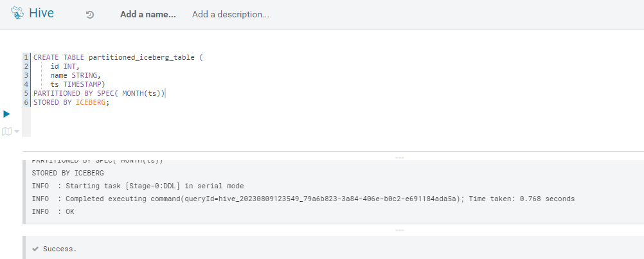Image resolution: width=644 pixels, height=259 pixels.
Task: Expand the dropdown caret beside the map icon
Action: (x=17, y=131)
